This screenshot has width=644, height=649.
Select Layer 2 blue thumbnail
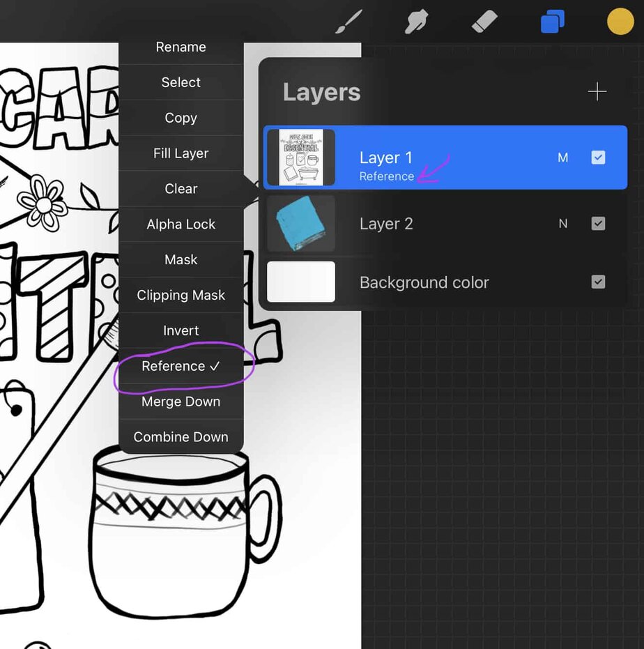tap(301, 224)
